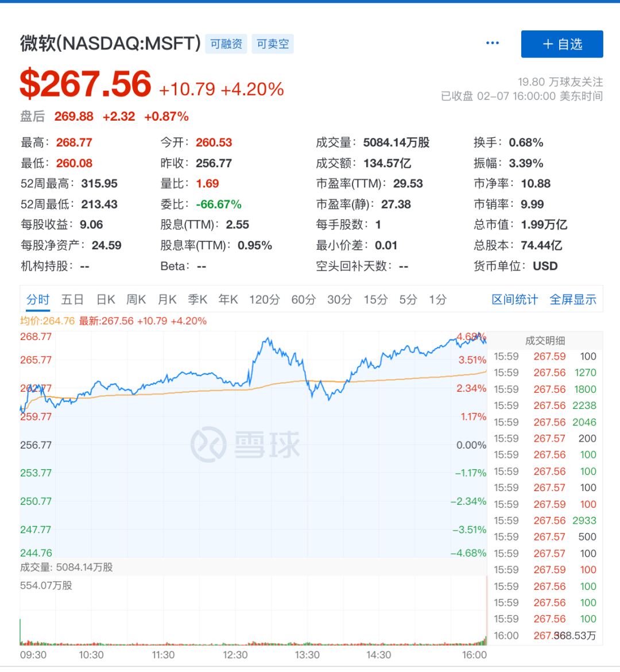Switch to the 五日 chart tab

[x=72, y=299]
